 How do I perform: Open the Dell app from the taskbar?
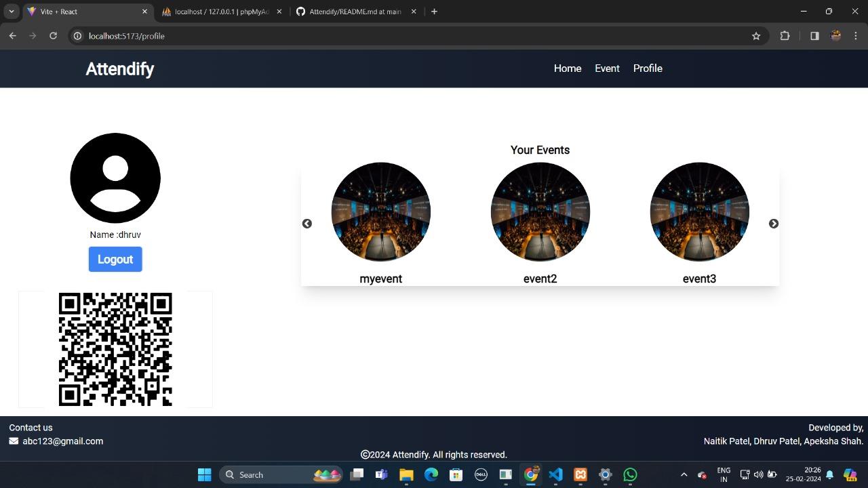[481, 474]
